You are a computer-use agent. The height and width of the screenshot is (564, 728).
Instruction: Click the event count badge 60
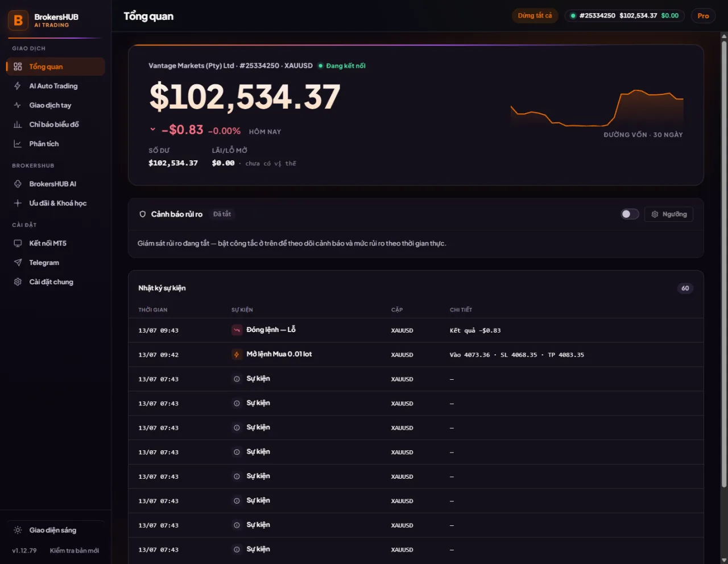(685, 288)
